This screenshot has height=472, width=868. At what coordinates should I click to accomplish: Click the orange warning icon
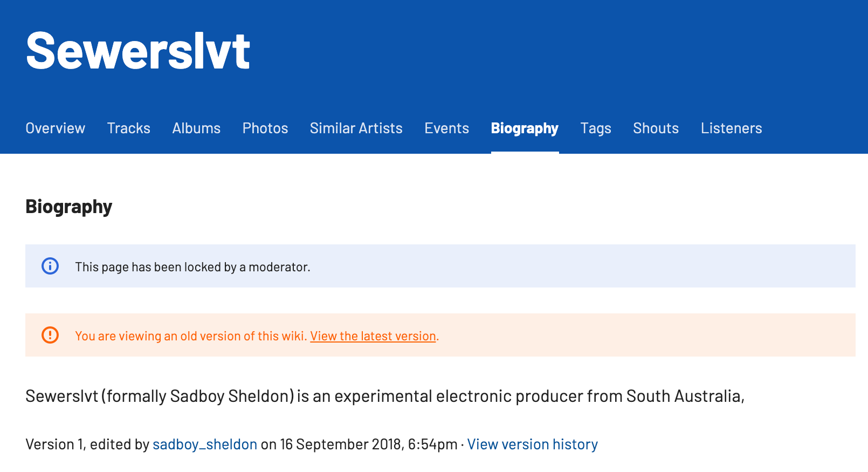click(50, 335)
